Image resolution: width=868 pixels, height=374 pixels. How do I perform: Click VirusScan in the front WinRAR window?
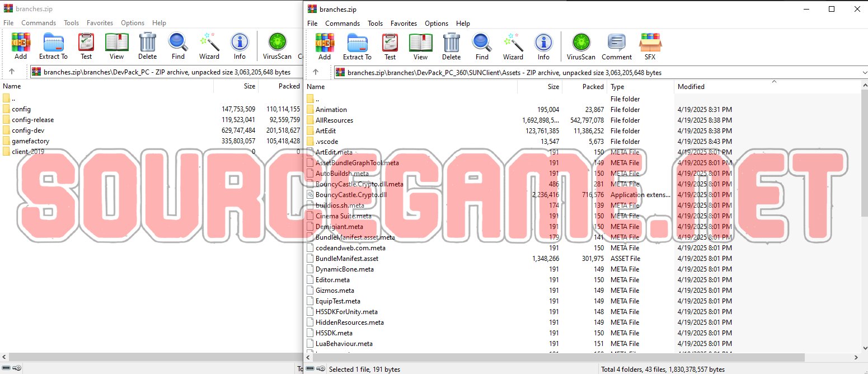[581, 46]
